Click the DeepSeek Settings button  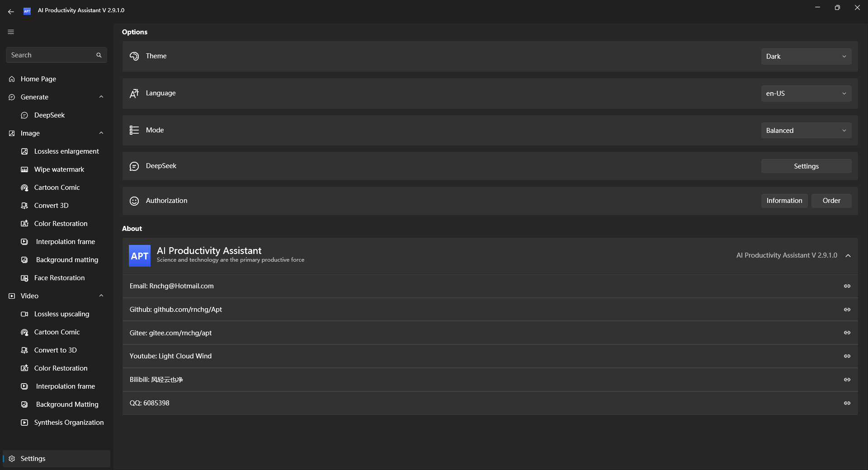[x=806, y=166]
